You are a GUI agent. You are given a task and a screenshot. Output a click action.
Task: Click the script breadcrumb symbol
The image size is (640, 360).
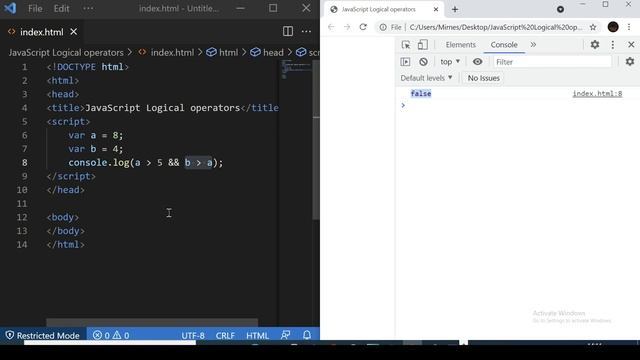pyautogui.click(x=308, y=52)
